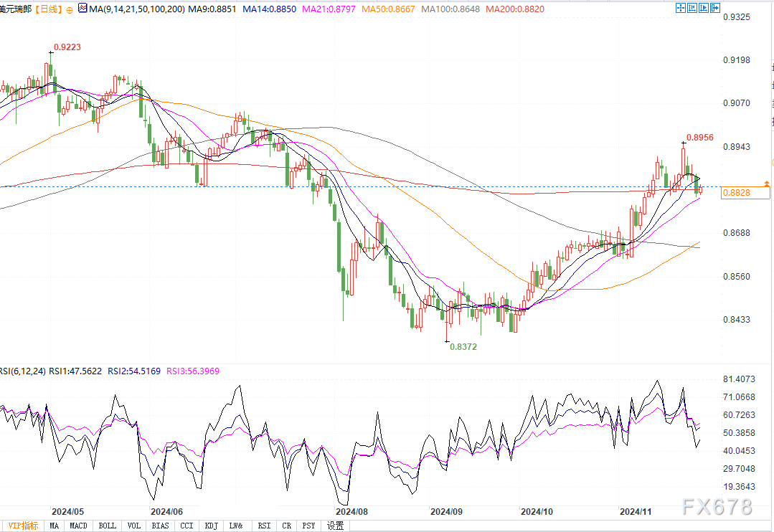Click the exit arrow icon at top right

coord(715,9)
